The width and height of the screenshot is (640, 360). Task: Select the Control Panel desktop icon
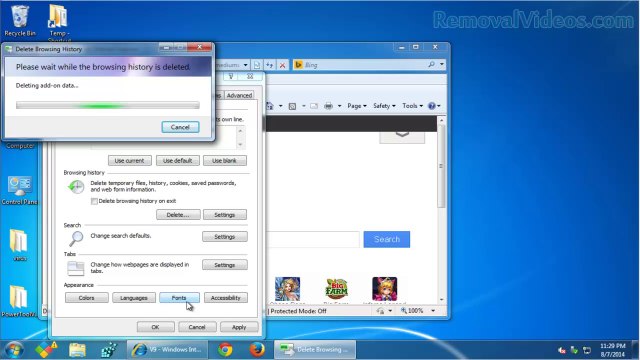pos(19,191)
